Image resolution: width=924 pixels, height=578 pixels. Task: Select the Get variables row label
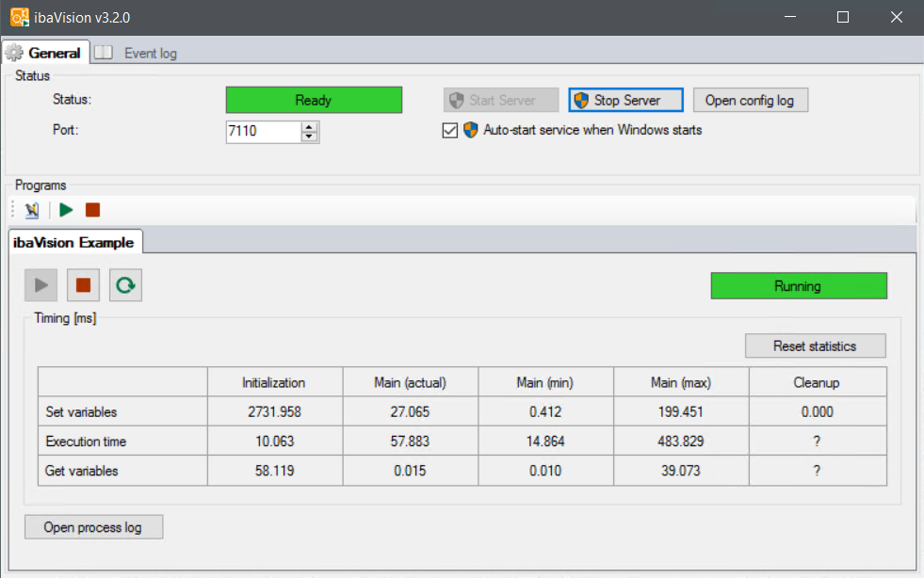click(82, 471)
